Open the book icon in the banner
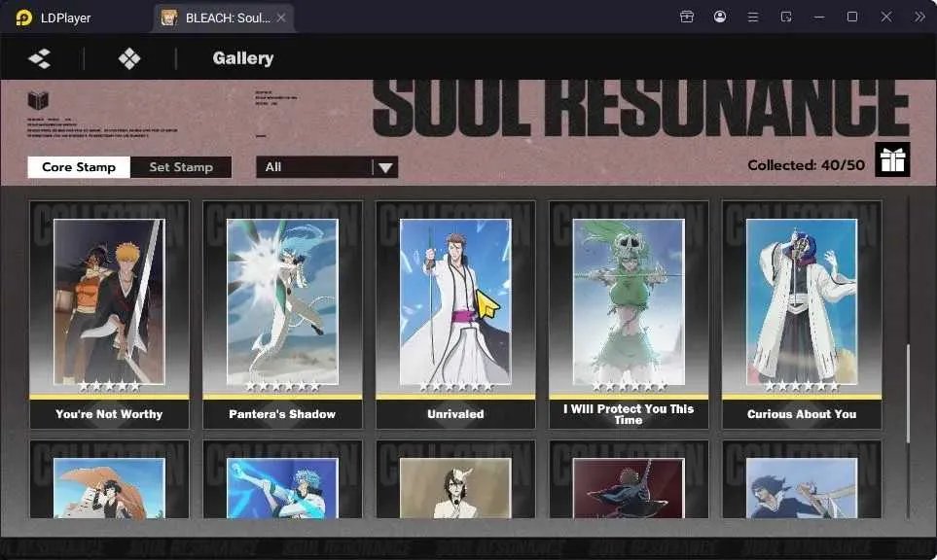Image resolution: width=937 pixels, height=560 pixels. [38, 100]
